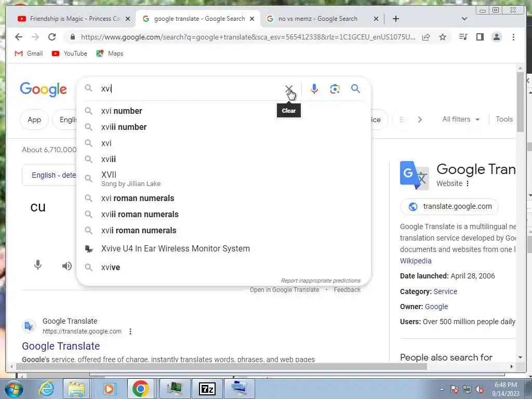Select App filter chip
Viewport: 532px width, 399px height.
click(34, 119)
